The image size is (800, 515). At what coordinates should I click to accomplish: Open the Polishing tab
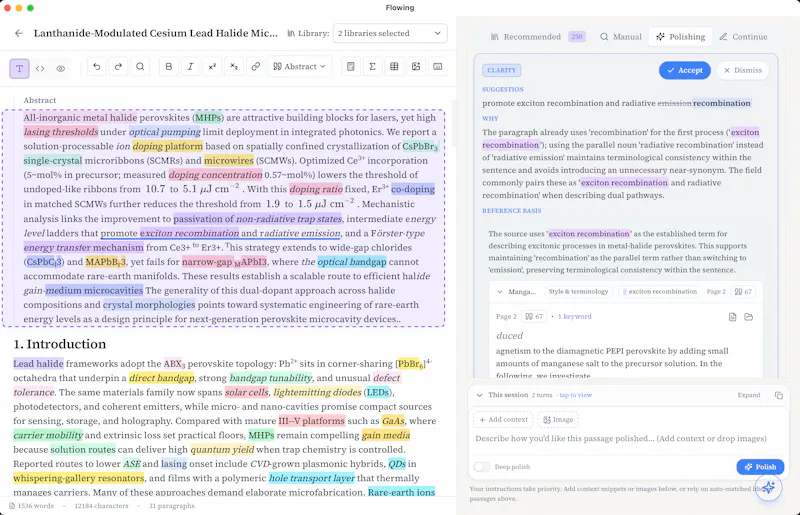681,37
